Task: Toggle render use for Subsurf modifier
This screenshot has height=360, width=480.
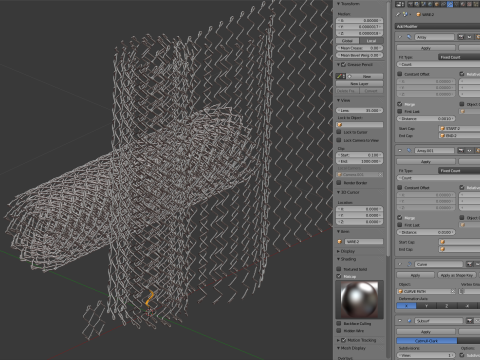Action: [470, 321]
